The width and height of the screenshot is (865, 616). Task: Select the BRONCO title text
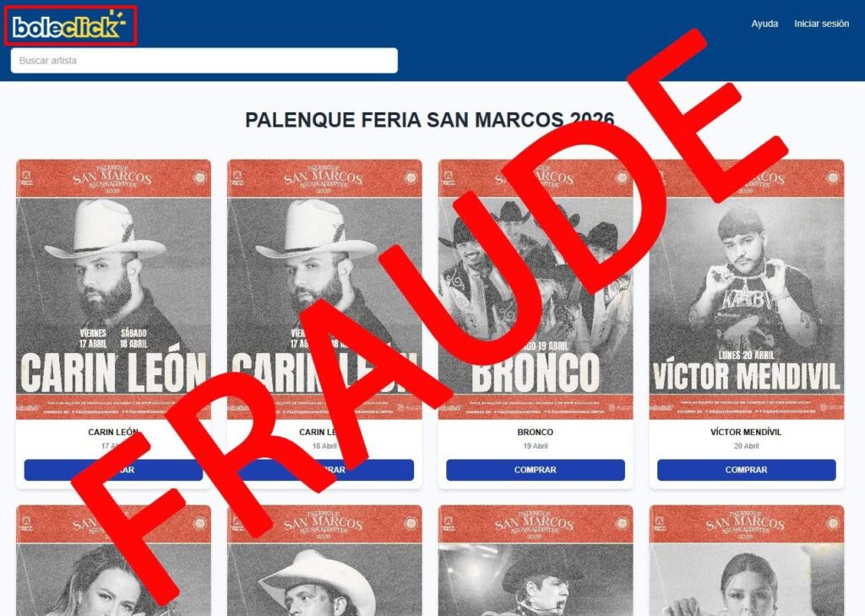(535, 432)
